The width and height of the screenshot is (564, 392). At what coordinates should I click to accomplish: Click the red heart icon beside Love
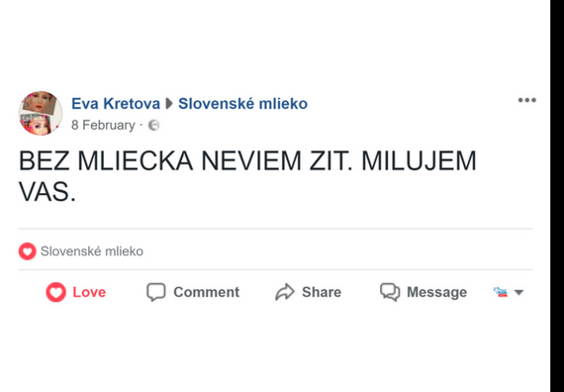click(55, 292)
